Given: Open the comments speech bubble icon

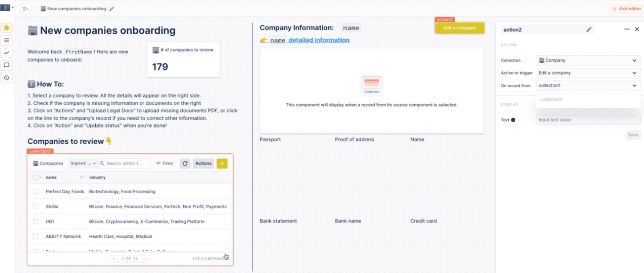Looking at the screenshot, I should [7, 65].
